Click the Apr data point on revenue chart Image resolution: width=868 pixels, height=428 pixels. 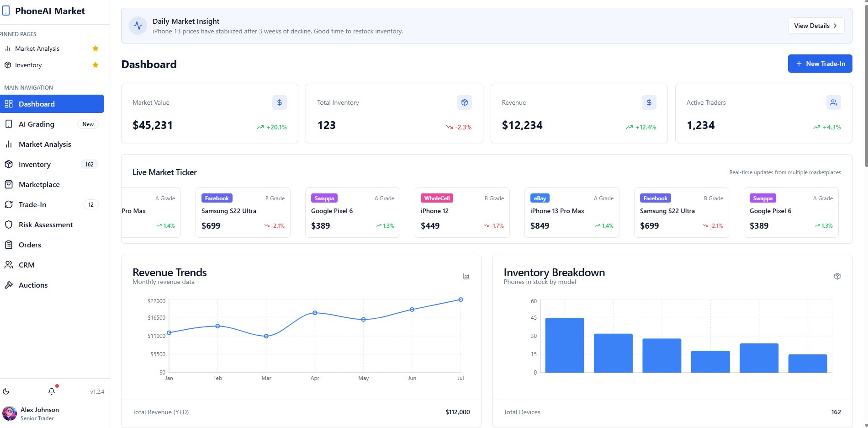pos(315,313)
